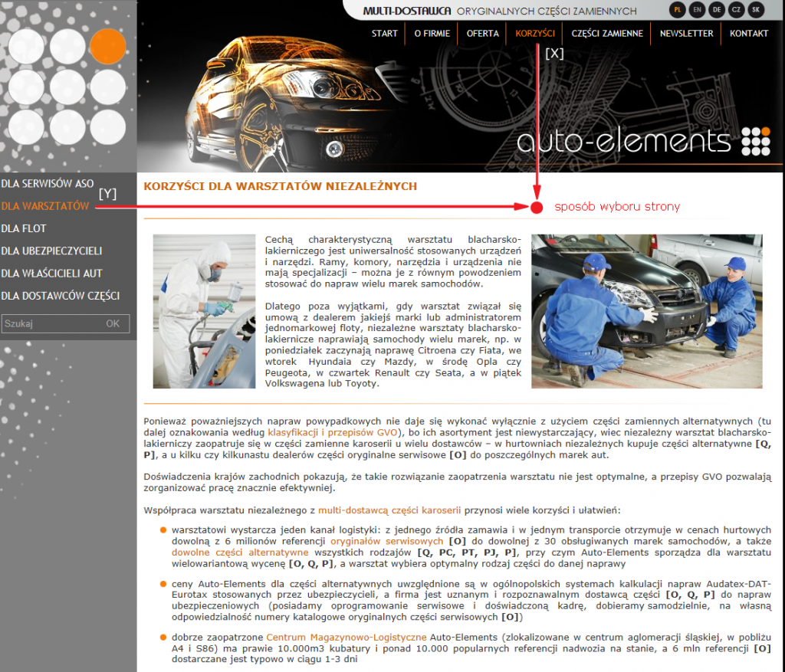785x672 pixels.
Task: Open CZĘŚCI ZAMIENNE in top menu
Action: pos(607,34)
